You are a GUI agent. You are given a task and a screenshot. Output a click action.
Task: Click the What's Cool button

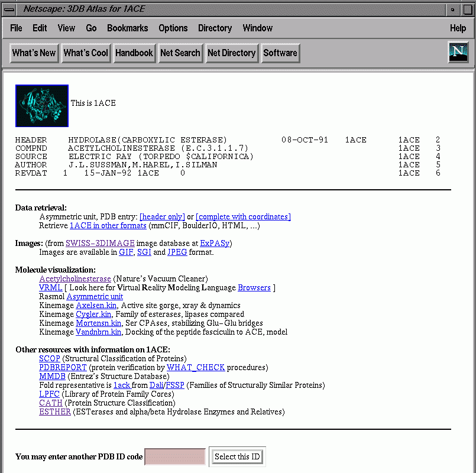(86, 53)
